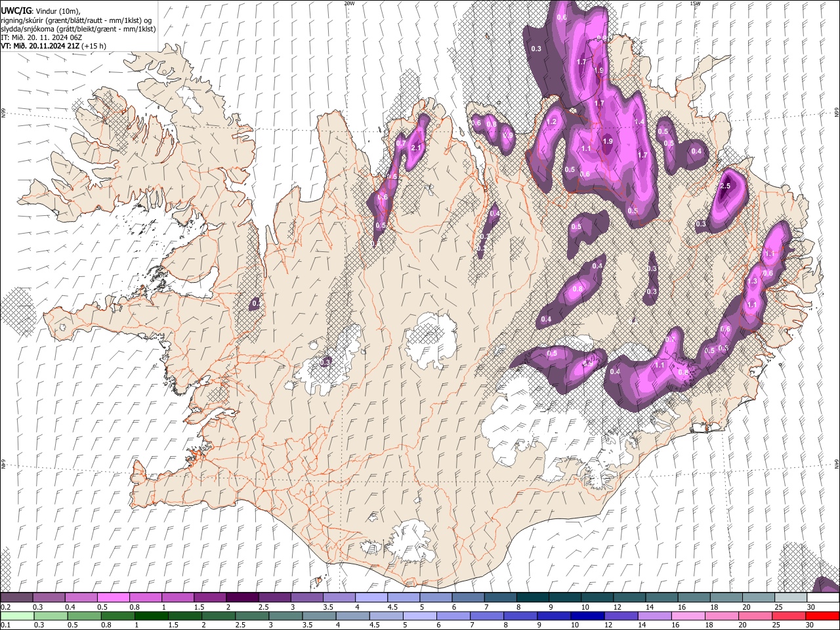Click the UWC/IG title in the header box
The width and height of the screenshot is (840, 630).
[16, 11]
